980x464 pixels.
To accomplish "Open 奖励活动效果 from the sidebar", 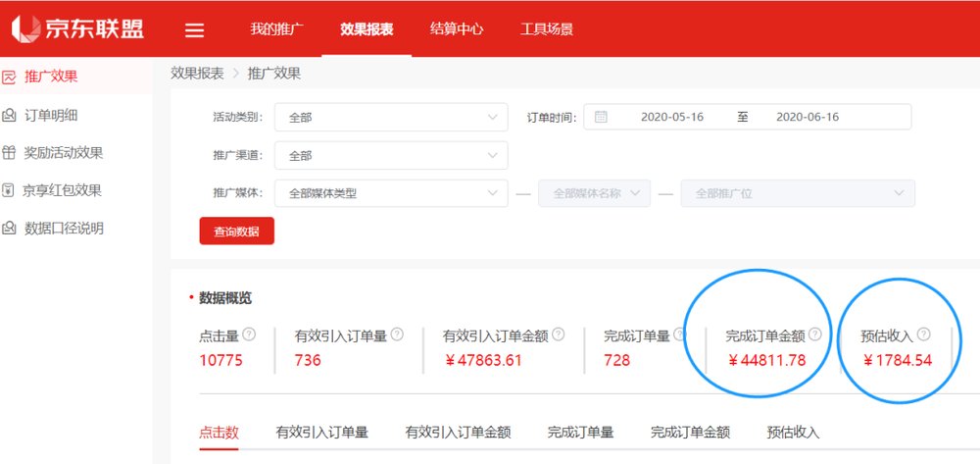I will pos(64,153).
